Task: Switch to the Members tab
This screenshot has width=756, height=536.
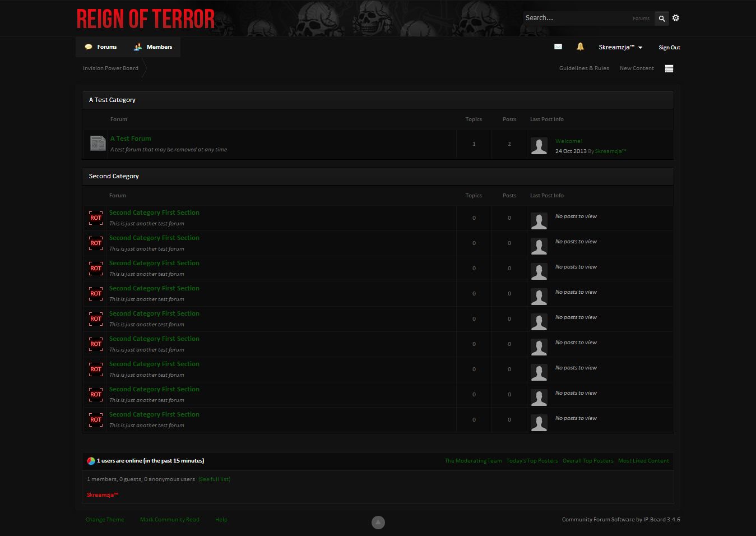Action: [x=153, y=47]
